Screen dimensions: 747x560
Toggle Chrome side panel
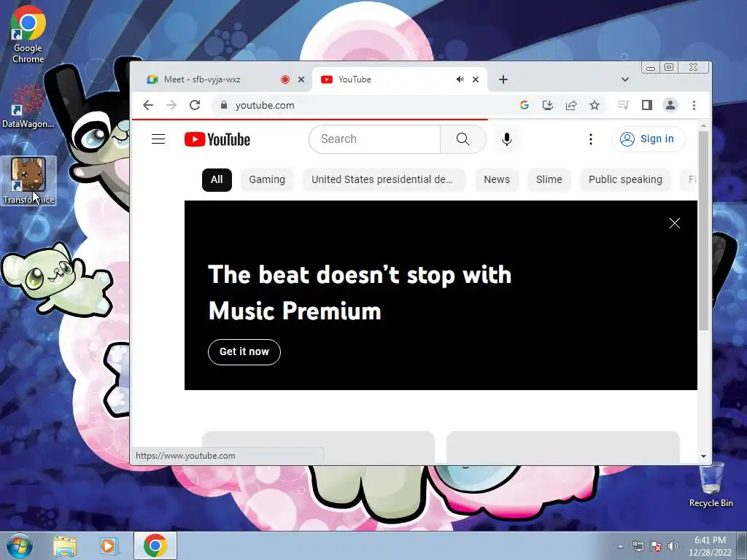click(x=646, y=105)
